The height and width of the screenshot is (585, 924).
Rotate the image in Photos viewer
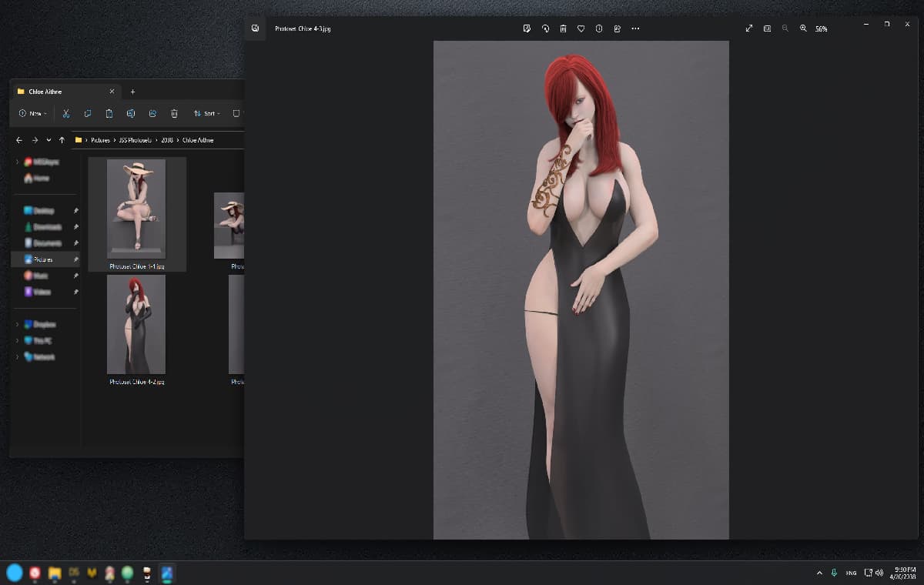click(x=545, y=28)
